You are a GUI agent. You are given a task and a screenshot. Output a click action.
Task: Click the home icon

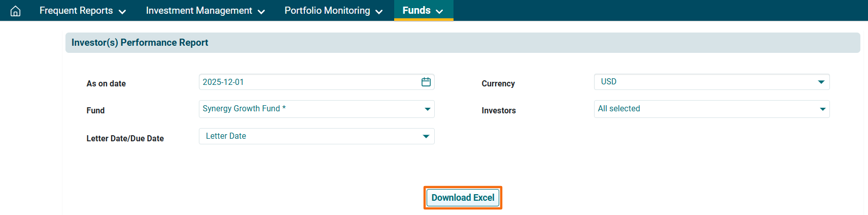pyautogui.click(x=16, y=11)
